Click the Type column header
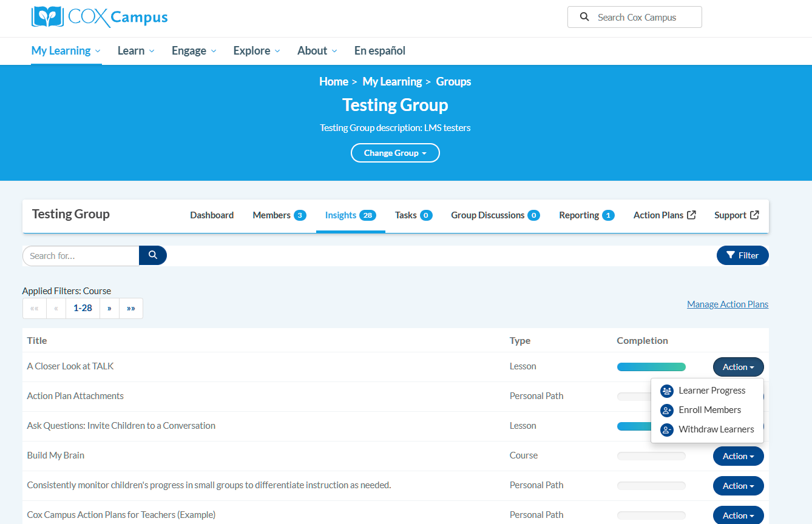 tap(520, 341)
